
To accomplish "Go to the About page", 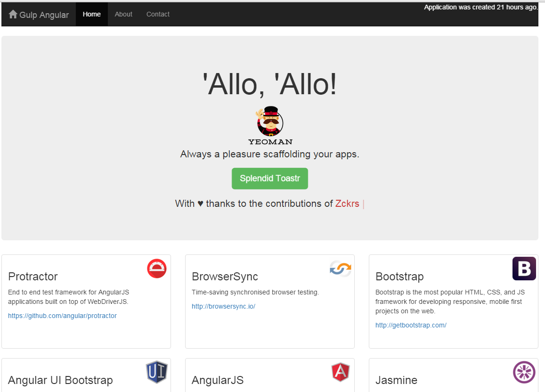I will pyautogui.click(x=123, y=14).
